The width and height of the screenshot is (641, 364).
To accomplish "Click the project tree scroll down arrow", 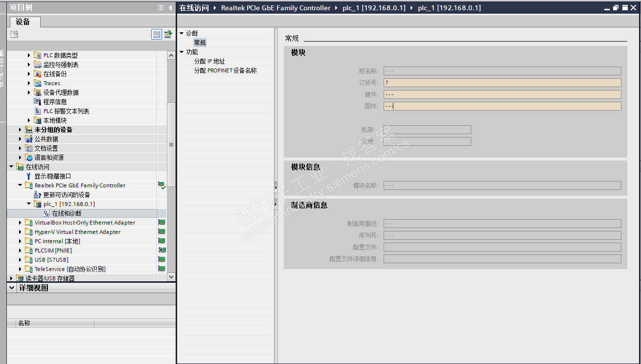I will click(171, 276).
